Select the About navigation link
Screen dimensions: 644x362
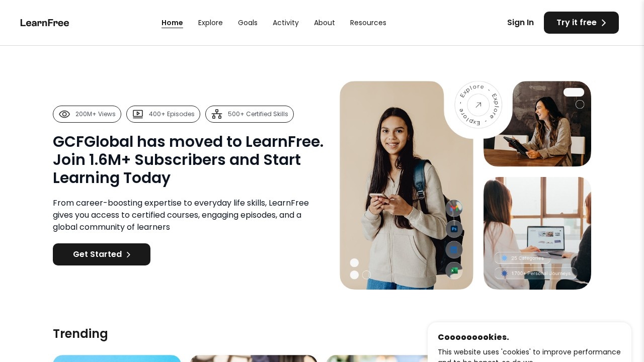[325, 23]
